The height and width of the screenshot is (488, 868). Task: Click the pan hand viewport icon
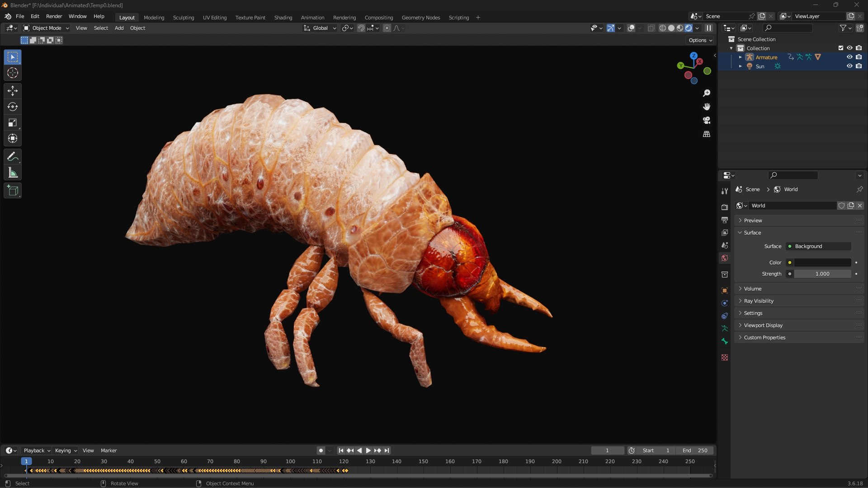coord(707,107)
